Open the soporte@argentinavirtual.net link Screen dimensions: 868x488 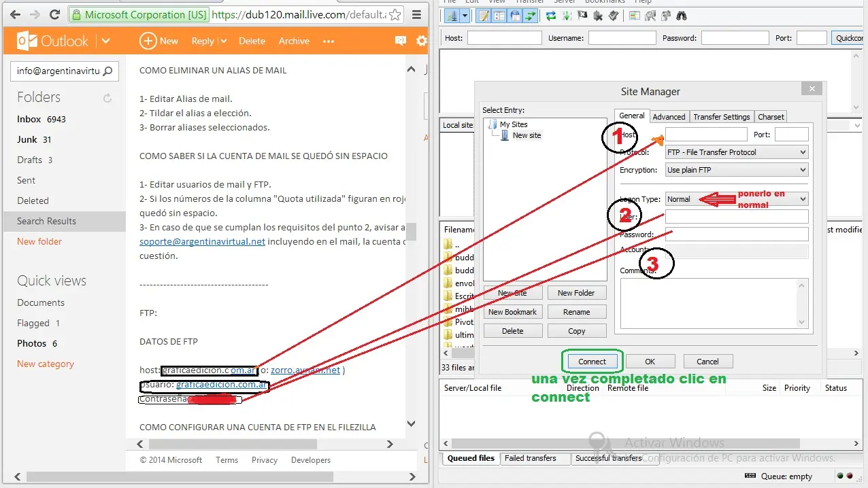[202, 242]
